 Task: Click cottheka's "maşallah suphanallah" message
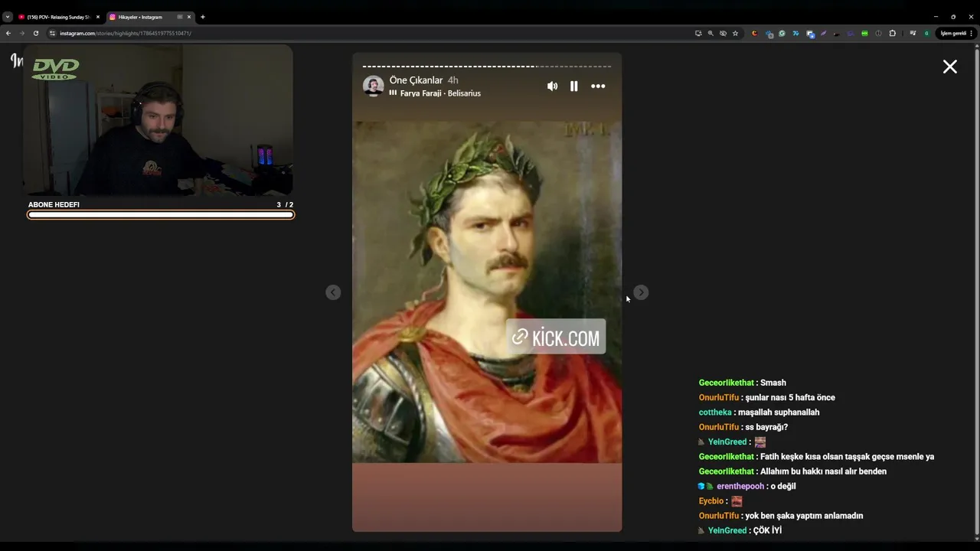tap(779, 412)
